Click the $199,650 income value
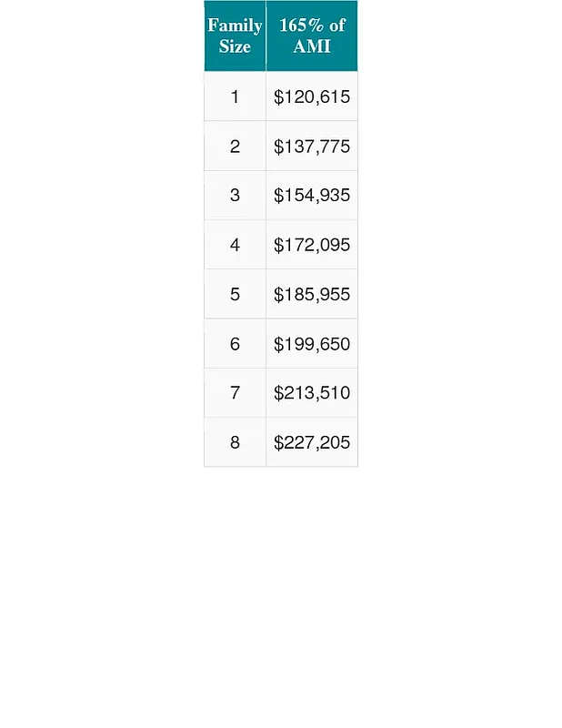 [x=312, y=344]
